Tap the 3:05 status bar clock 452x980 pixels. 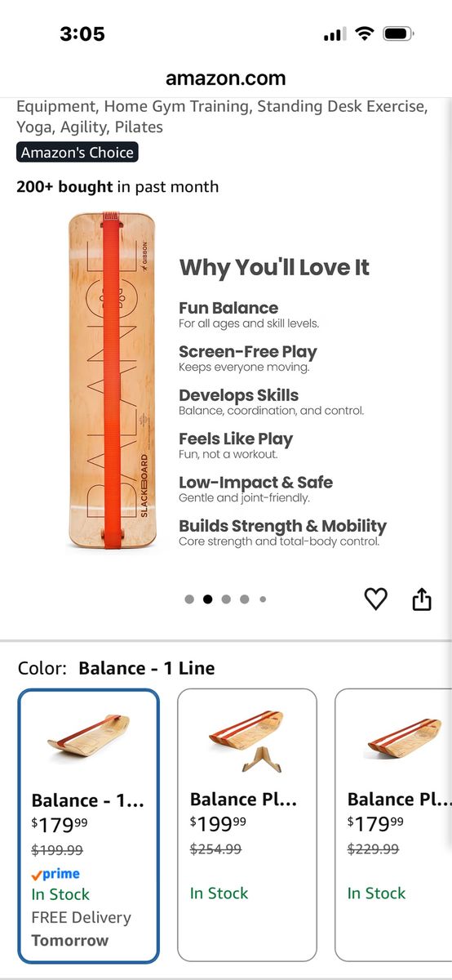coord(82,34)
